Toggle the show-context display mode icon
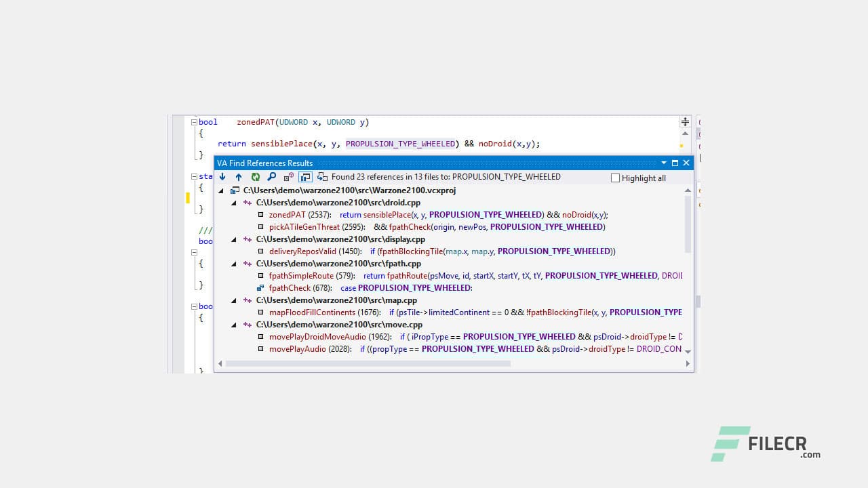 [305, 177]
